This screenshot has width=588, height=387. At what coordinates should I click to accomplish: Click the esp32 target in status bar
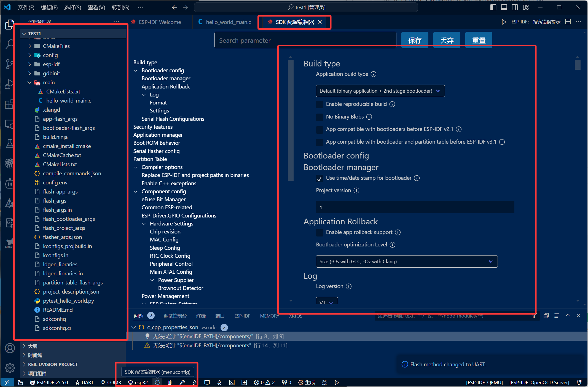[138, 382]
